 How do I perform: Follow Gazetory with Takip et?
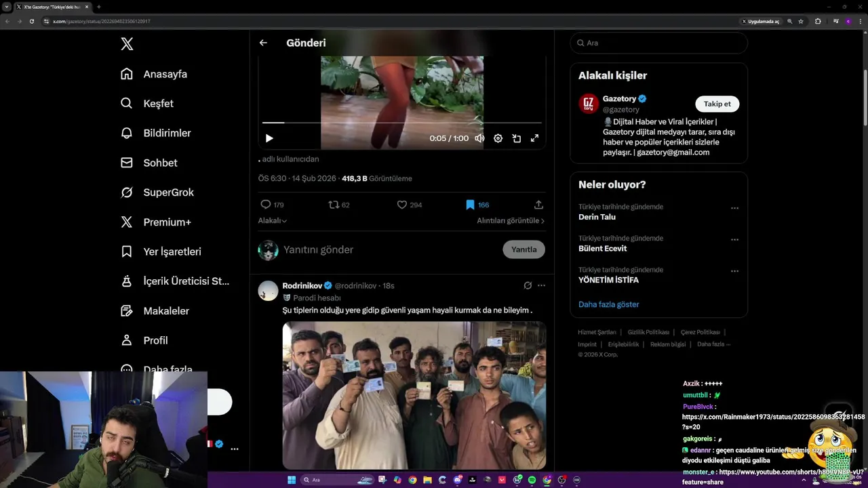pyautogui.click(x=717, y=104)
